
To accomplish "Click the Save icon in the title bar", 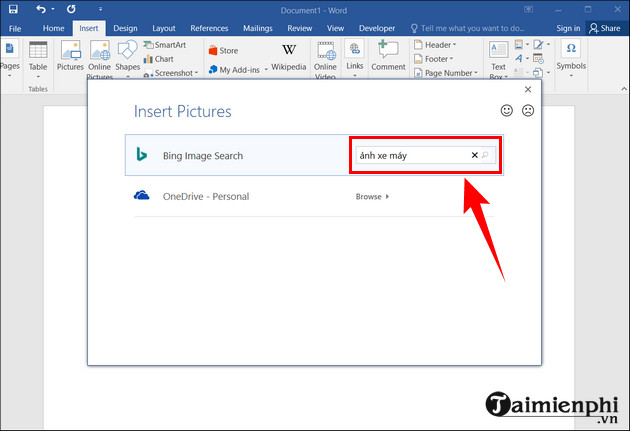I will [13, 9].
